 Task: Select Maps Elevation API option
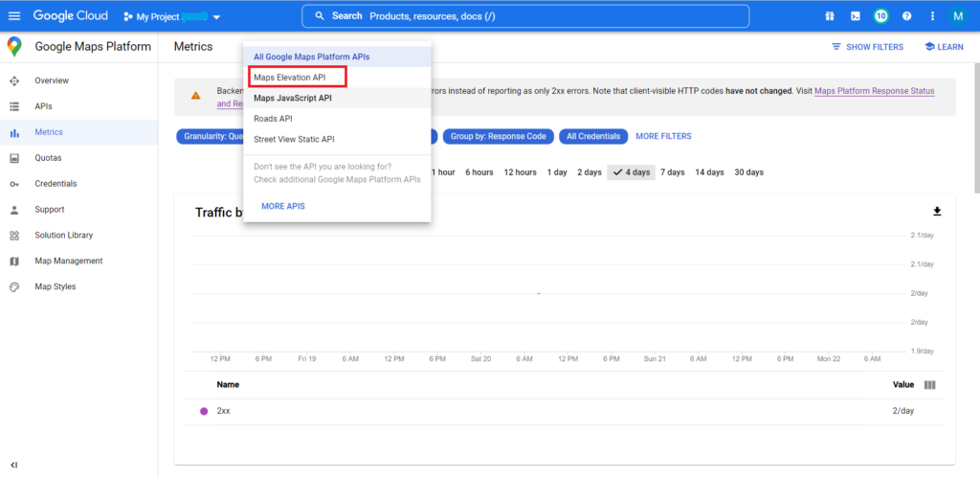pyautogui.click(x=337, y=78)
